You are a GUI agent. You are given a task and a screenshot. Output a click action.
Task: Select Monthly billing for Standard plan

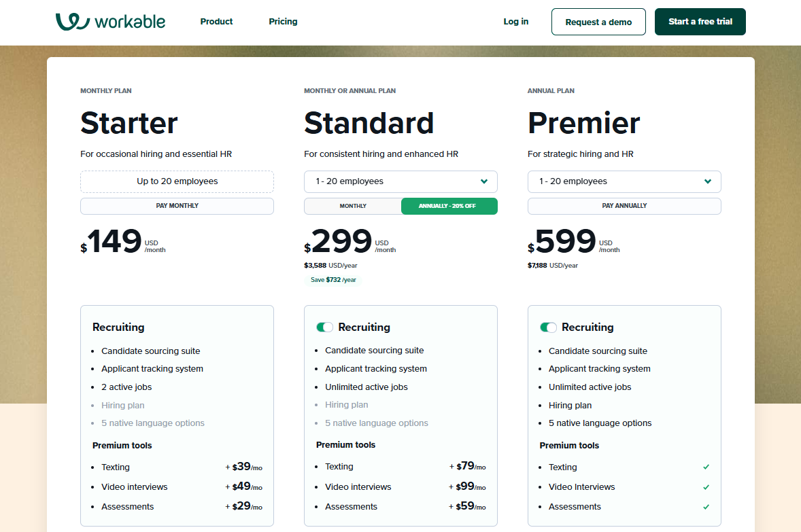point(353,206)
